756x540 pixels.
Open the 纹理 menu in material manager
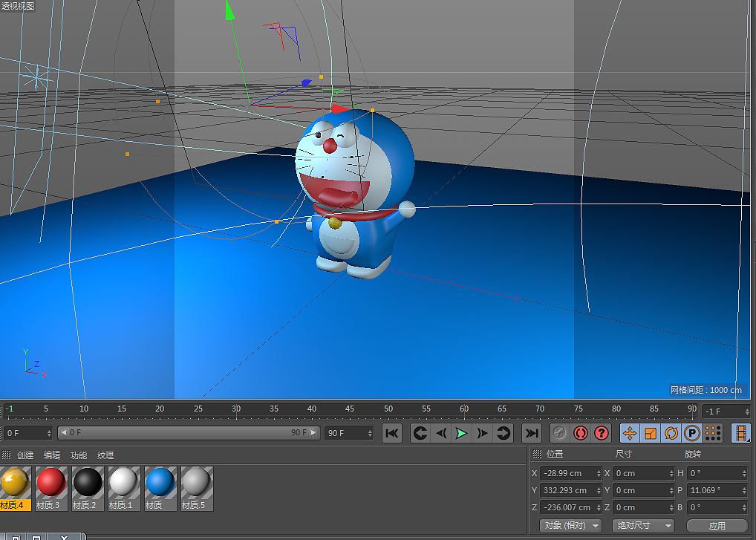click(105, 455)
